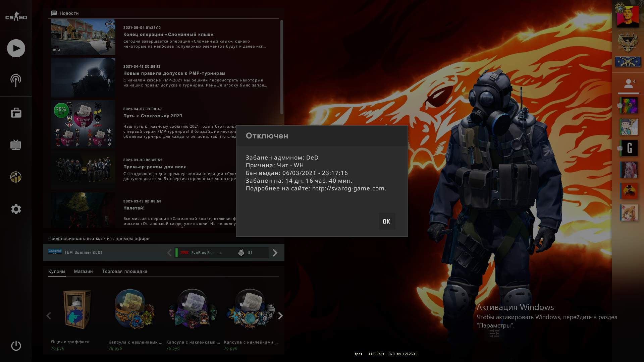Image resolution: width=644 pixels, height=362 pixels.
Task: Open the friends list icon with count 4
Action: [629, 84]
